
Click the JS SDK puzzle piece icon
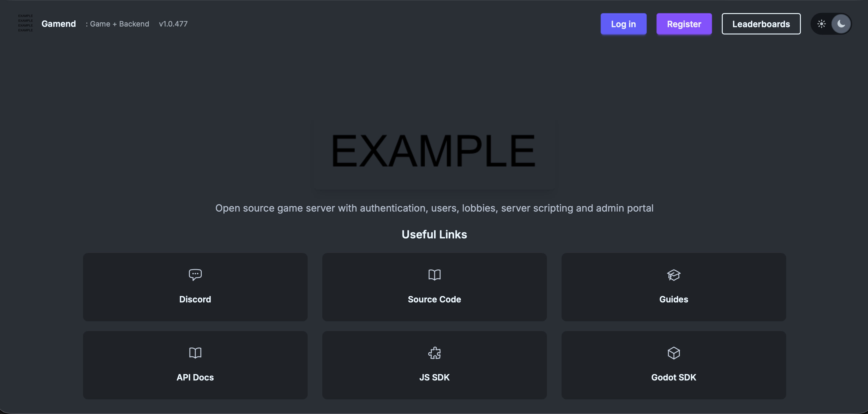point(434,353)
